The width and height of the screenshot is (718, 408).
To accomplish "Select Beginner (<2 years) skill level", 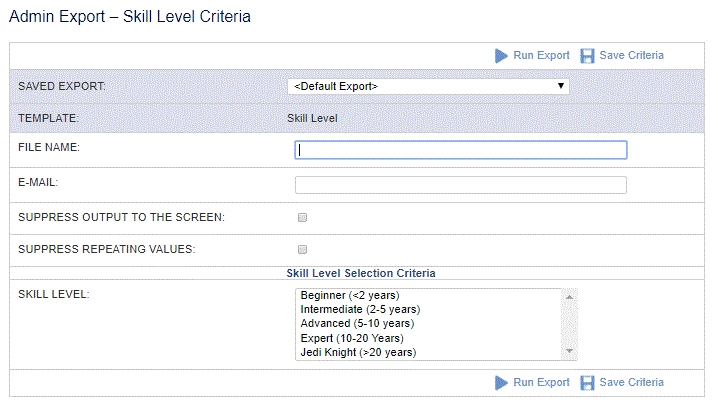I will click(x=350, y=295).
